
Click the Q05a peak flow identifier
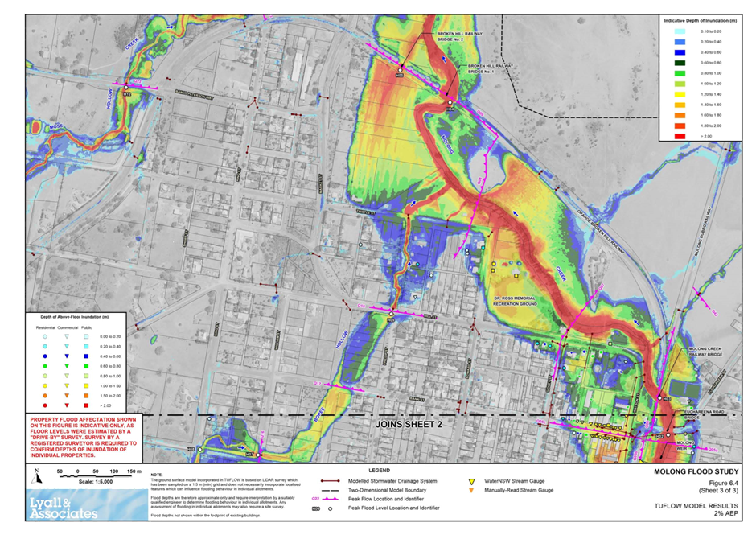point(713,449)
